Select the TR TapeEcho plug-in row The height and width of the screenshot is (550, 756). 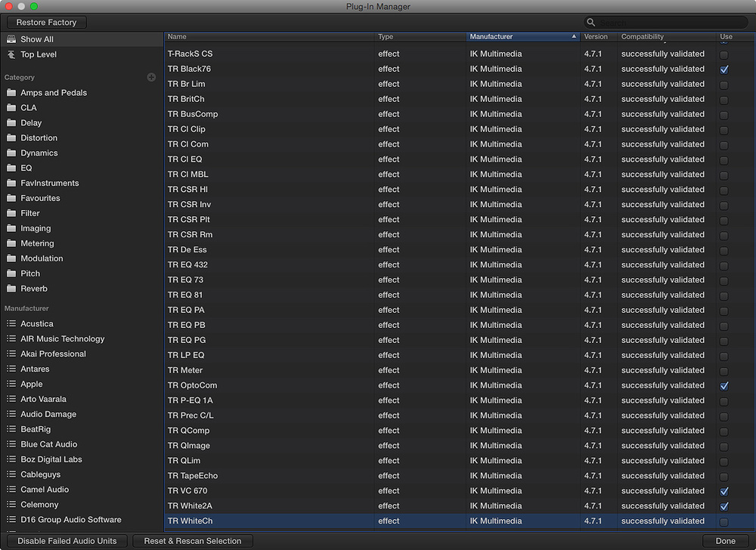coord(460,476)
